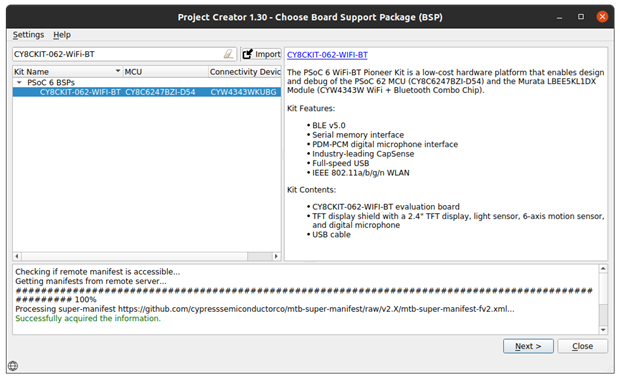Close the Project Creator dialog
The height and width of the screenshot is (379, 620).
point(582,346)
